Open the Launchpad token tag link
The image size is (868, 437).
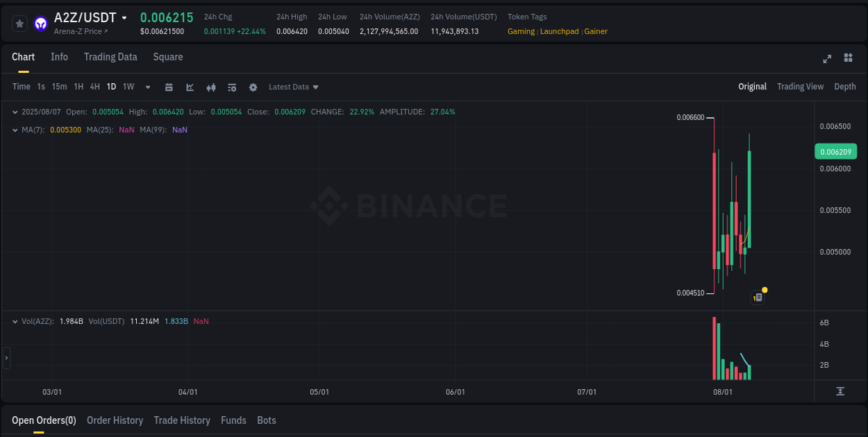tap(559, 31)
